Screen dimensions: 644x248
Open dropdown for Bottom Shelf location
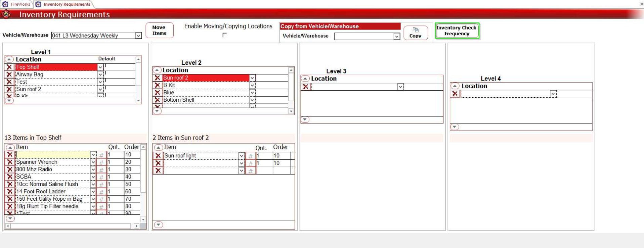(252, 100)
